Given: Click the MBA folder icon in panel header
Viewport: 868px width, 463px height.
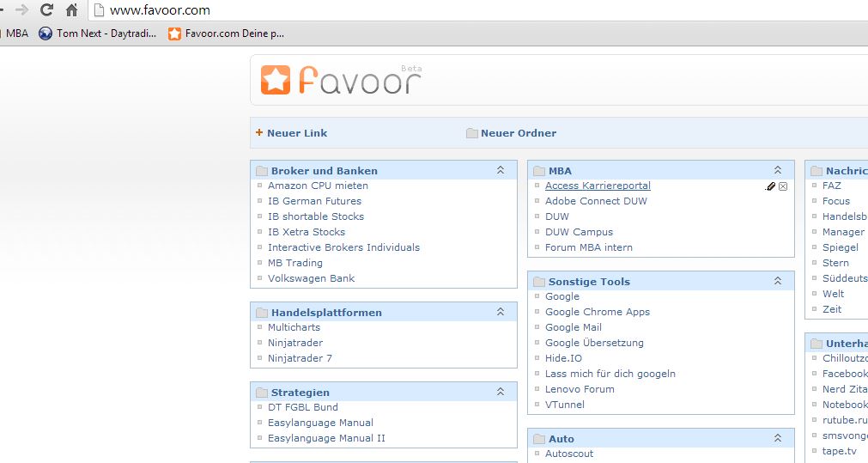Looking at the screenshot, I should (539, 171).
